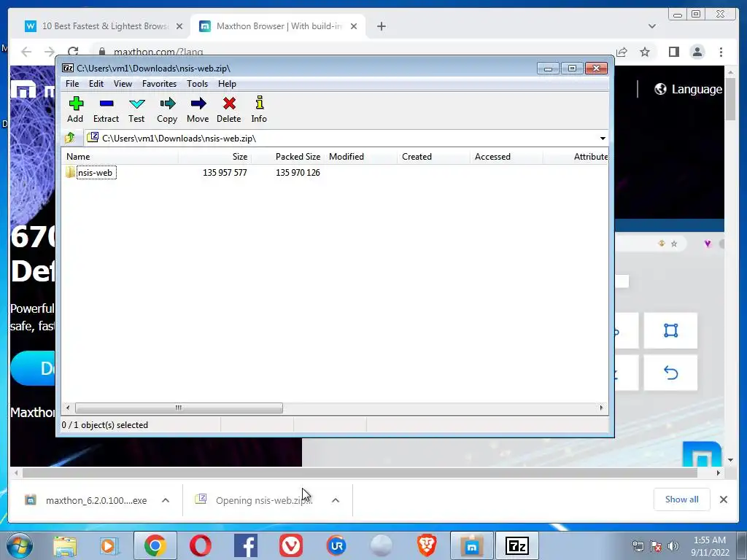Click the 7-Zip scrollbar right arrow

point(601,408)
